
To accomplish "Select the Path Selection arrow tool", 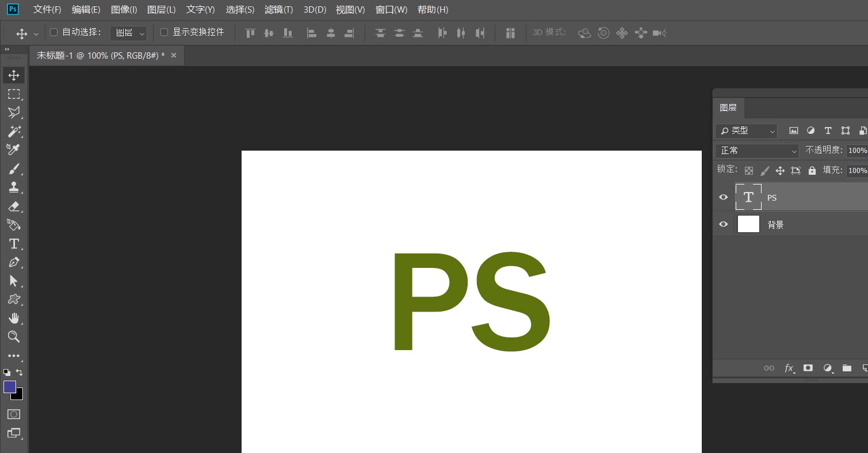I will 14,281.
